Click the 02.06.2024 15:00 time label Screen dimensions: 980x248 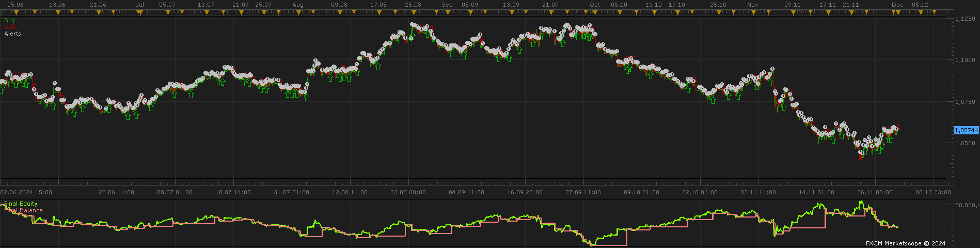coord(26,192)
